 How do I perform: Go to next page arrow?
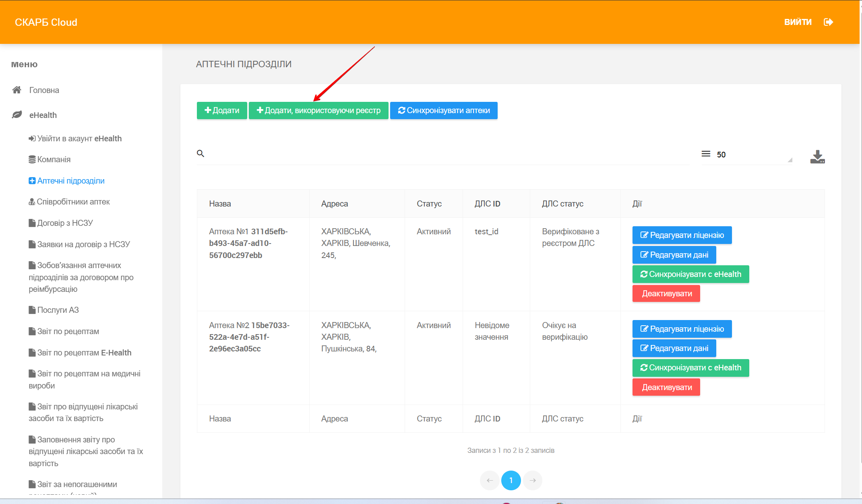pyautogui.click(x=533, y=480)
